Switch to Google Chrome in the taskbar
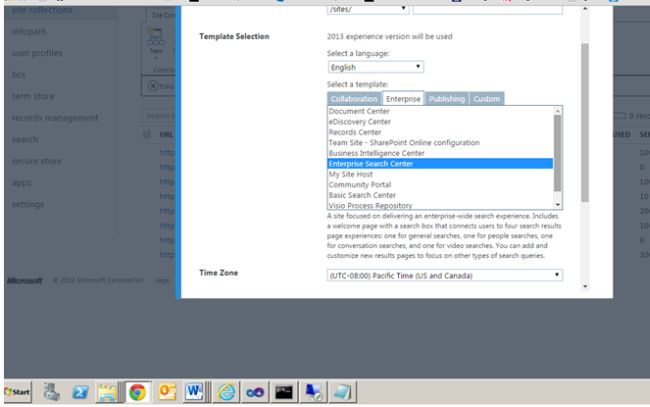The image size is (650, 407). click(138, 392)
